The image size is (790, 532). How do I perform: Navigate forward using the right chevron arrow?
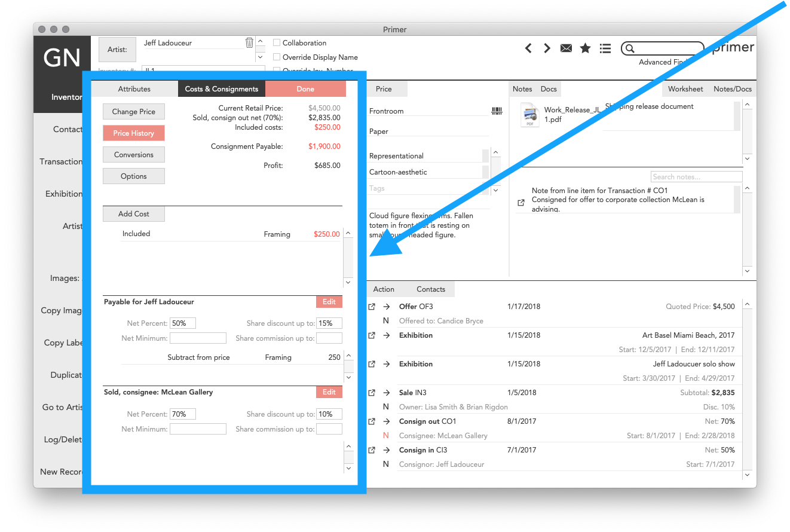tap(547, 48)
